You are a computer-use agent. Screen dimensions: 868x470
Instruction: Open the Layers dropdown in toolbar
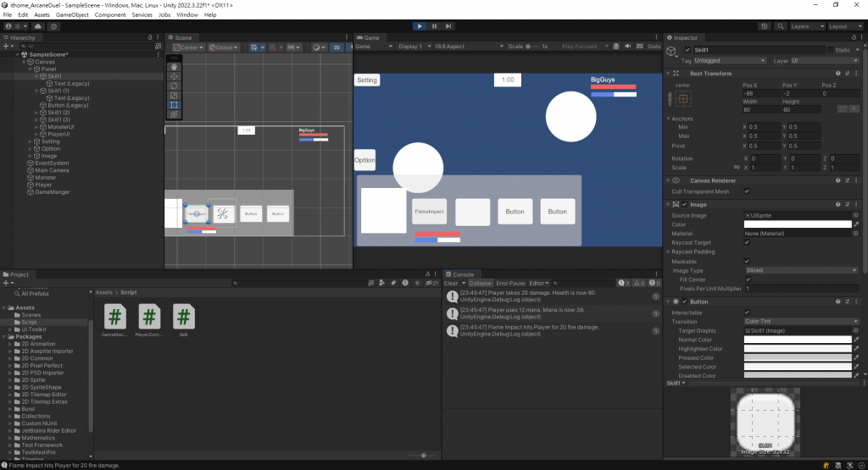807,26
